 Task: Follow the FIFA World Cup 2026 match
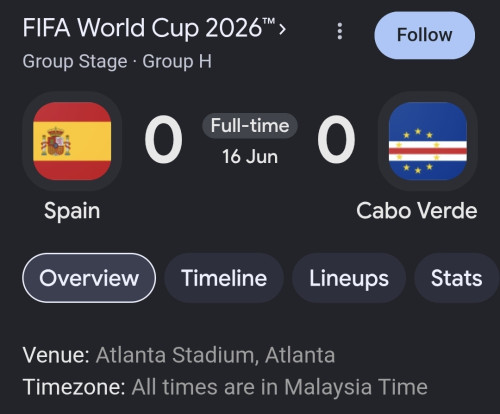click(425, 35)
